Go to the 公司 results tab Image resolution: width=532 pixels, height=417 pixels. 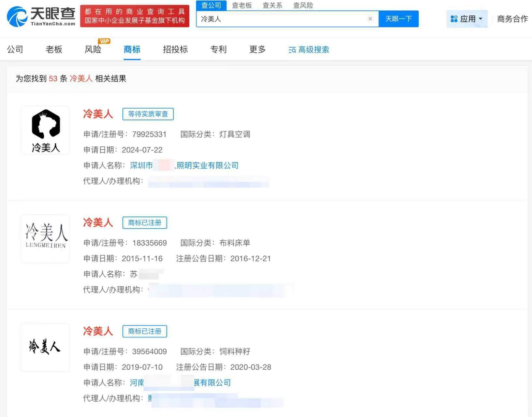[15, 49]
